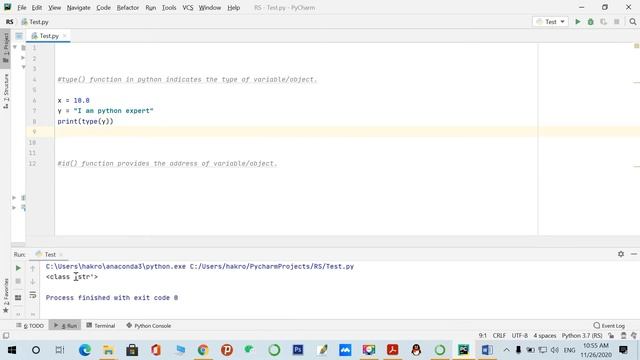Stop process in Run panel
This screenshot has height=360, width=640.
[18, 281]
